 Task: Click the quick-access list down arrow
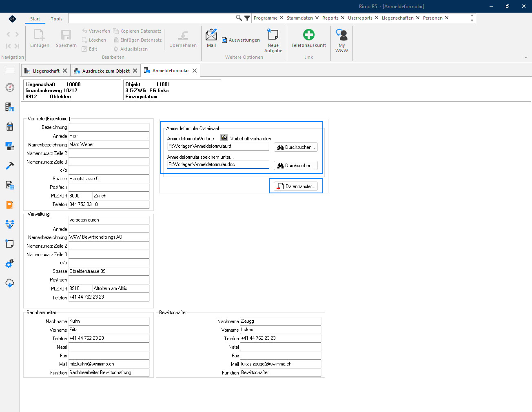tap(472, 20)
